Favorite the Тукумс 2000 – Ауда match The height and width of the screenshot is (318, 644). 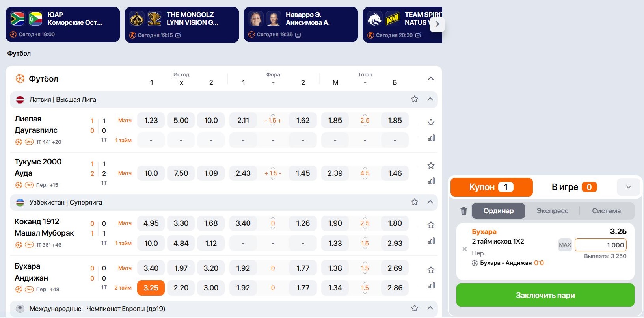coord(431,166)
